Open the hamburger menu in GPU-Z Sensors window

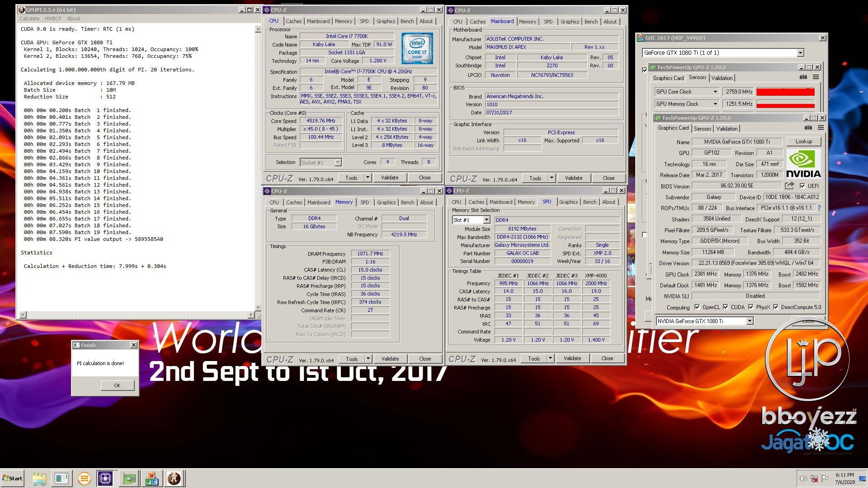click(816, 77)
